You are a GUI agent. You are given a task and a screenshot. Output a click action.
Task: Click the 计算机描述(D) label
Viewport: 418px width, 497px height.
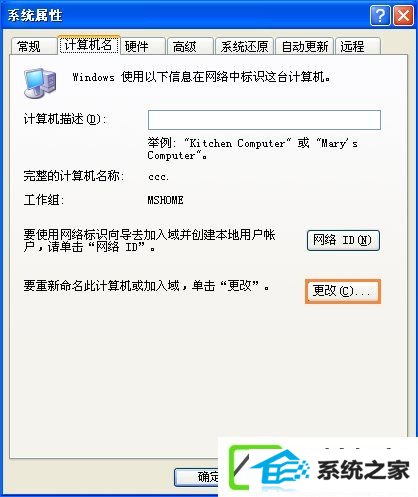click(x=65, y=119)
